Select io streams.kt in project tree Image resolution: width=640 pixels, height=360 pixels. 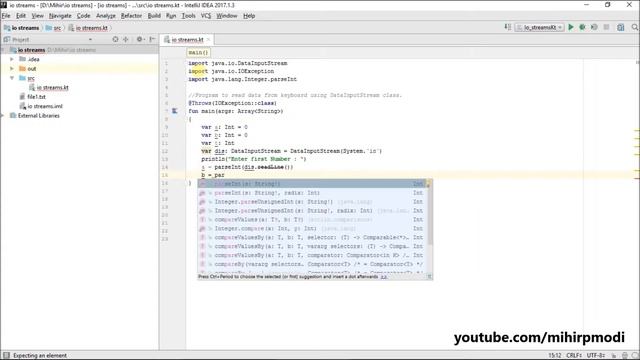(x=53, y=87)
